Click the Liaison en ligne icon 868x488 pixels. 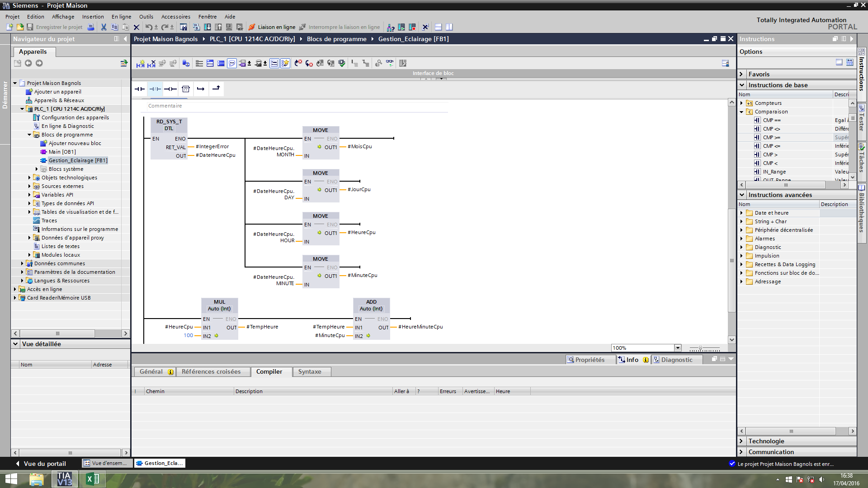252,27
